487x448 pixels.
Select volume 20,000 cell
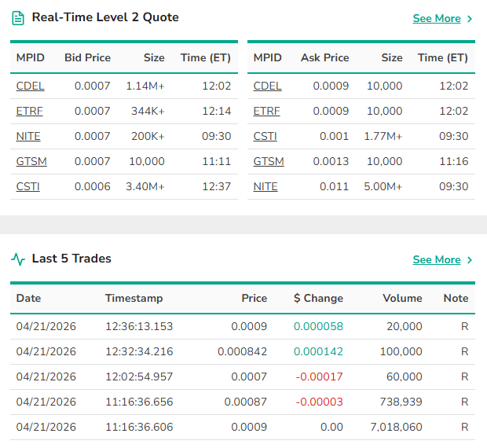(405, 326)
